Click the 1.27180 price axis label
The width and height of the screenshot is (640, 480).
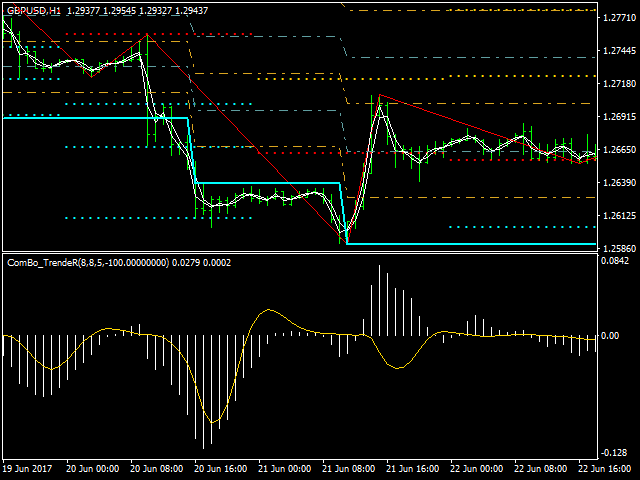click(617, 84)
